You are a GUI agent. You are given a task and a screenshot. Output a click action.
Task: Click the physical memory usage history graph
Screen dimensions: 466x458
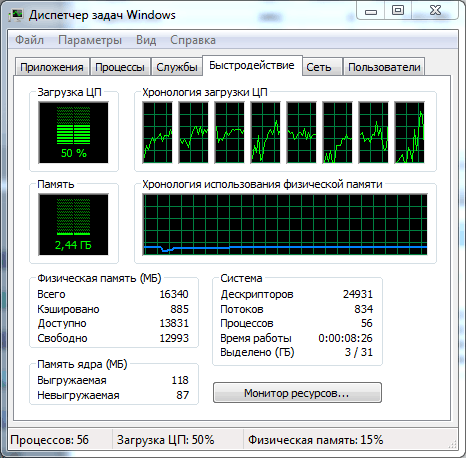coord(285,225)
